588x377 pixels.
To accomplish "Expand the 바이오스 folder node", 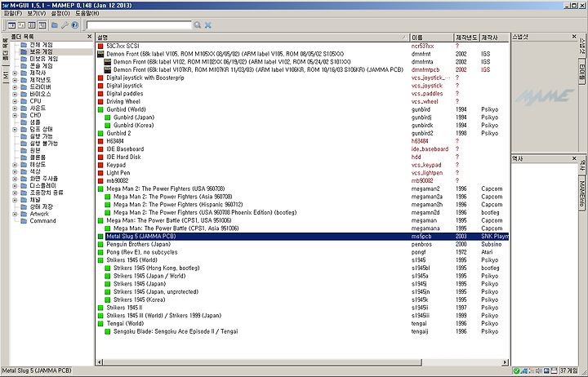I will point(15,94).
